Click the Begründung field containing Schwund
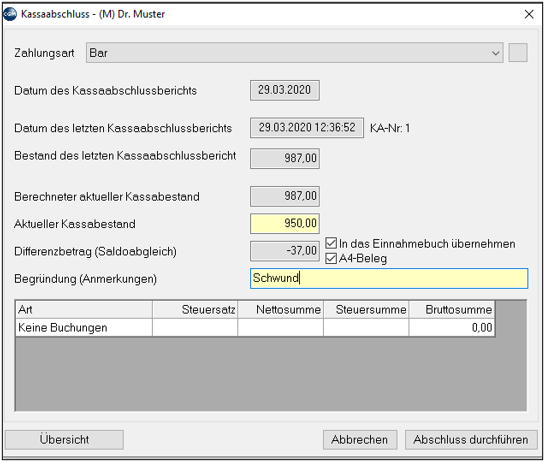 [x=389, y=278]
